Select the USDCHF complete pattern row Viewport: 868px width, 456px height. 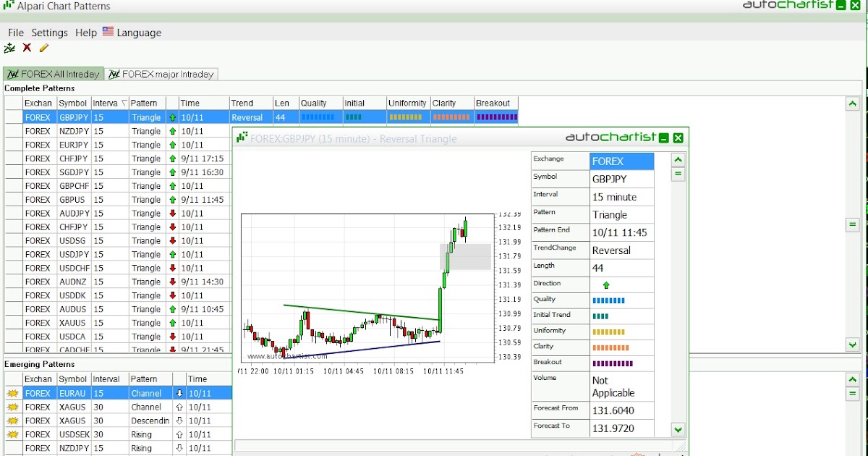(118, 268)
